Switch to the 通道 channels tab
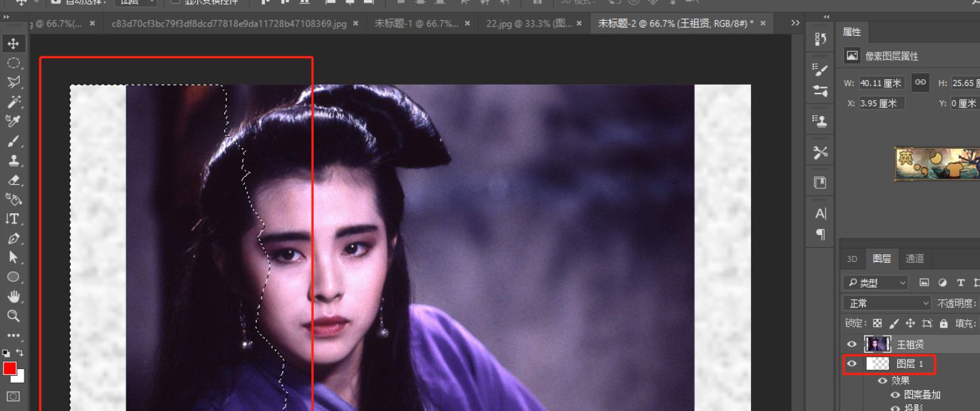Viewport: 980px width, 411px height. tap(915, 259)
